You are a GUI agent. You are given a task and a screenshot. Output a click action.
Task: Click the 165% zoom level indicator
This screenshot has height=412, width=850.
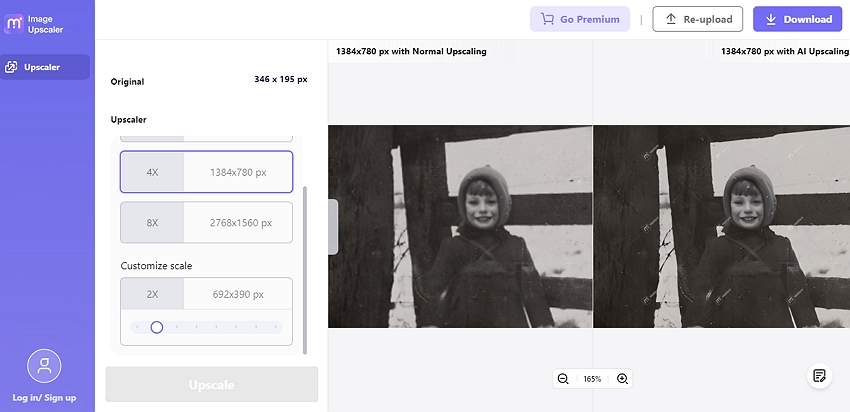click(592, 379)
